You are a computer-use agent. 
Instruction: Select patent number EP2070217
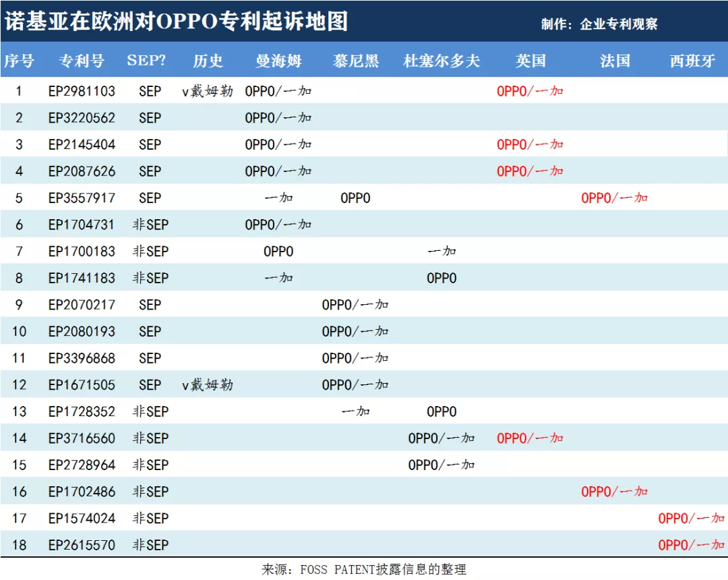click(x=82, y=305)
